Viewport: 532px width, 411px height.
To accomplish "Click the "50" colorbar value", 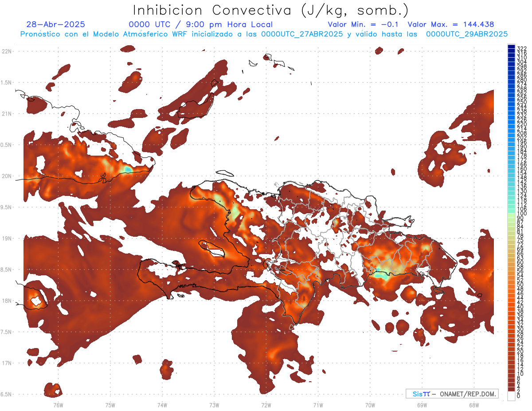I will click(x=520, y=284).
